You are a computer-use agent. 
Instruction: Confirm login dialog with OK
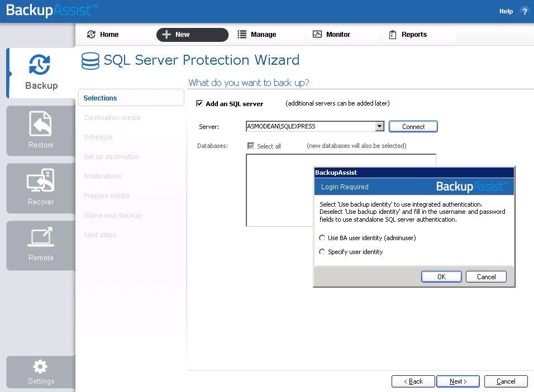(x=441, y=277)
